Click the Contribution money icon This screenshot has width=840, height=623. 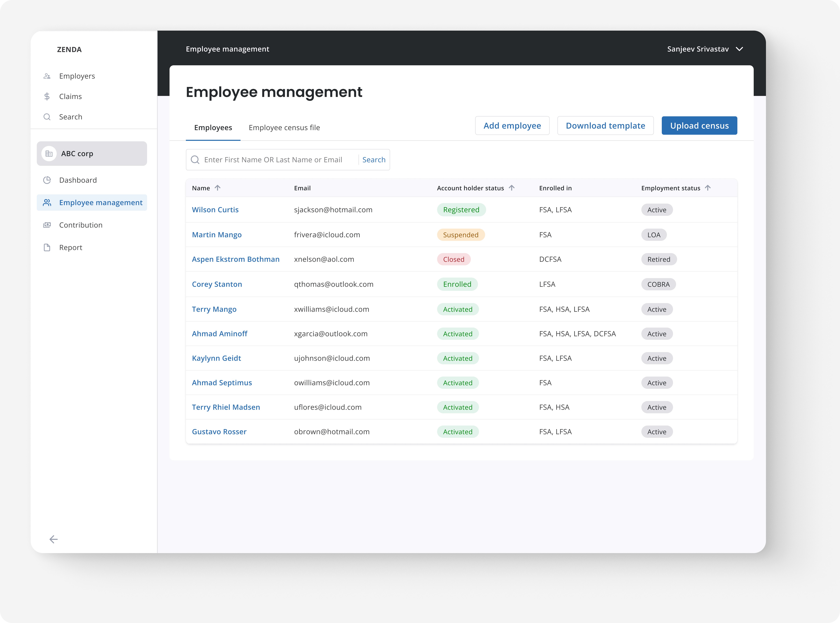pyautogui.click(x=47, y=225)
